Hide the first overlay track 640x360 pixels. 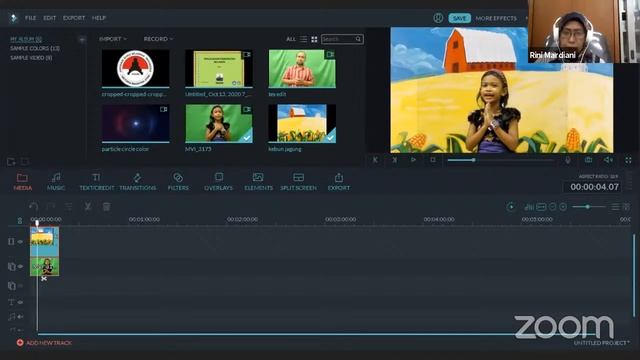(x=20, y=267)
